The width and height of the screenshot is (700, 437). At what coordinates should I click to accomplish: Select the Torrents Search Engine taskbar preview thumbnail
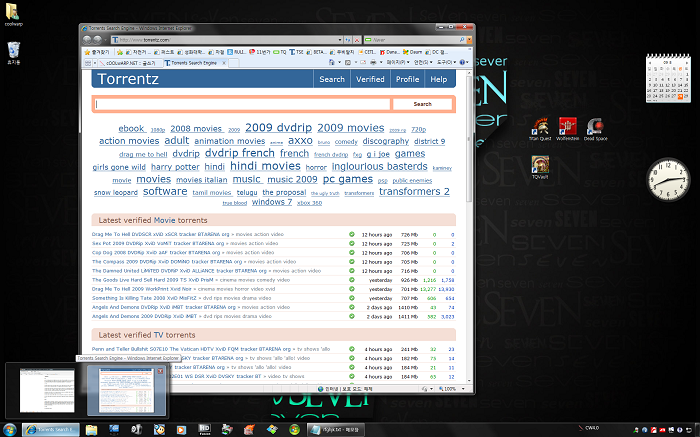(x=126, y=390)
